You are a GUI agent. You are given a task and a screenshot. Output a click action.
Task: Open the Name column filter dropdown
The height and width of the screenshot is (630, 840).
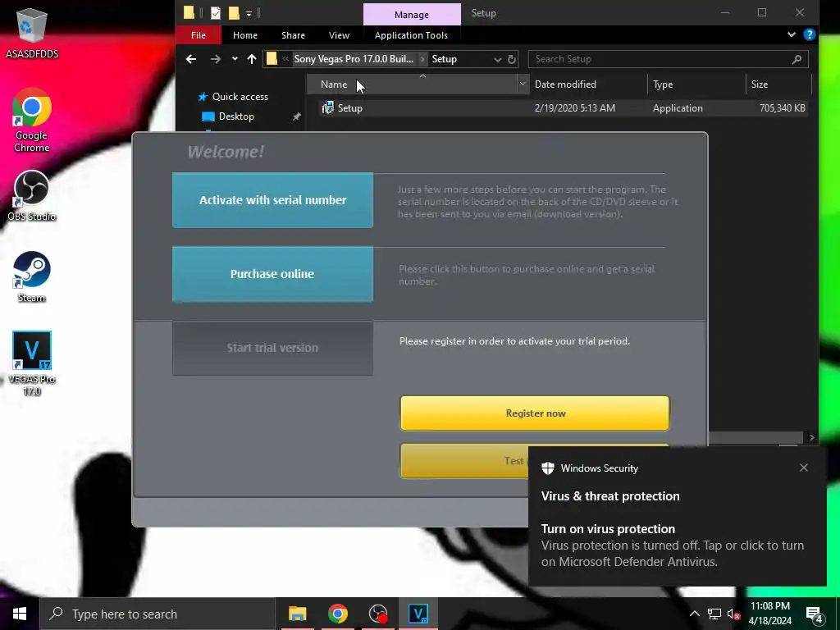point(523,84)
